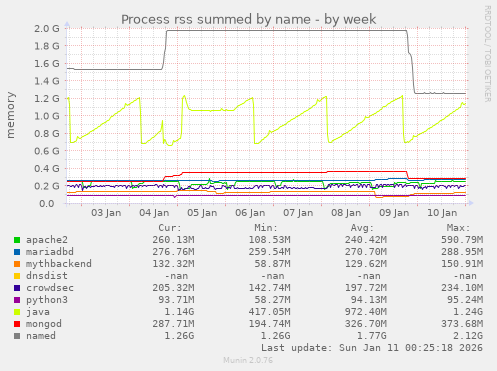Viewport: 497px width, 371px height.
Task: Click the apache2 green legend swatch
Action: pyautogui.click(x=17, y=240)
